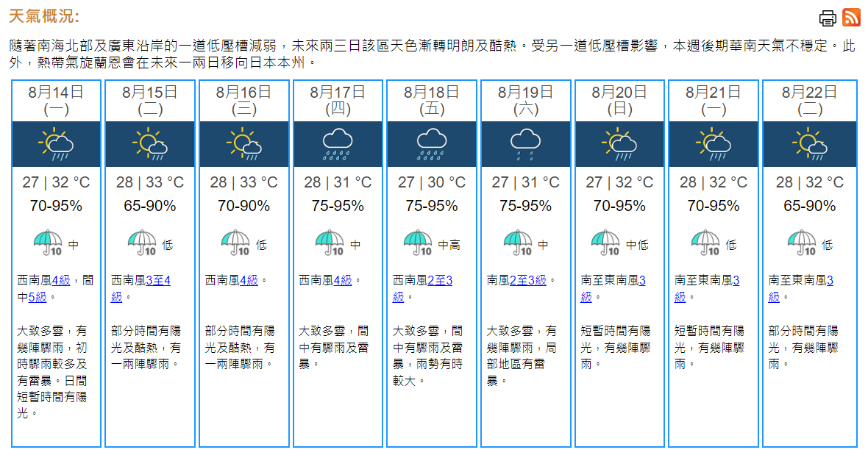Click the August 15 umbrella rain-probability icon
The image size is (868, 458).
click(x=142, y=242)
